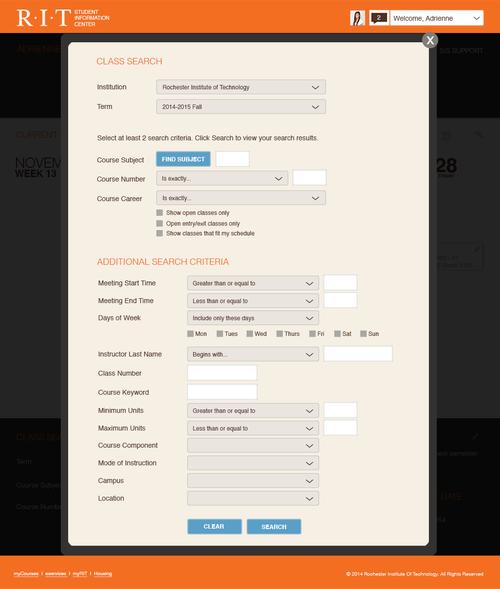Open the messages notification icon
The image size is (500, 589).
click(379, 18)
